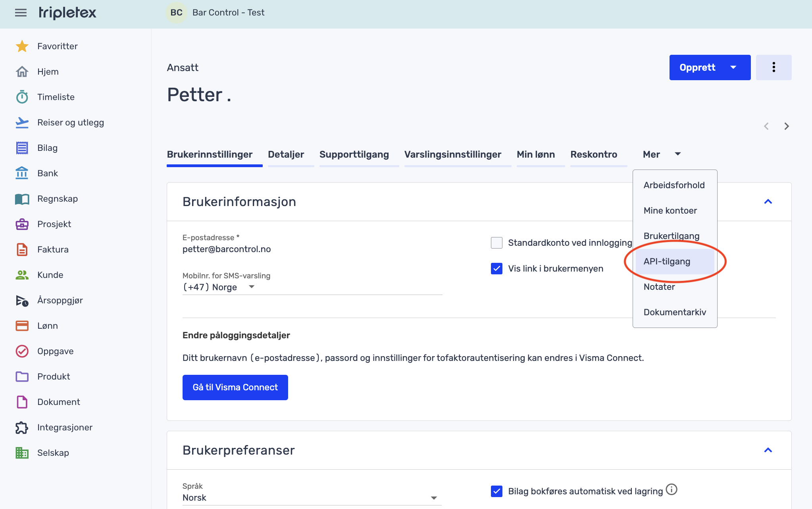Toggle Bilag bokføres automatisk ved lagring
812x509 pixels.
(496, 491)
